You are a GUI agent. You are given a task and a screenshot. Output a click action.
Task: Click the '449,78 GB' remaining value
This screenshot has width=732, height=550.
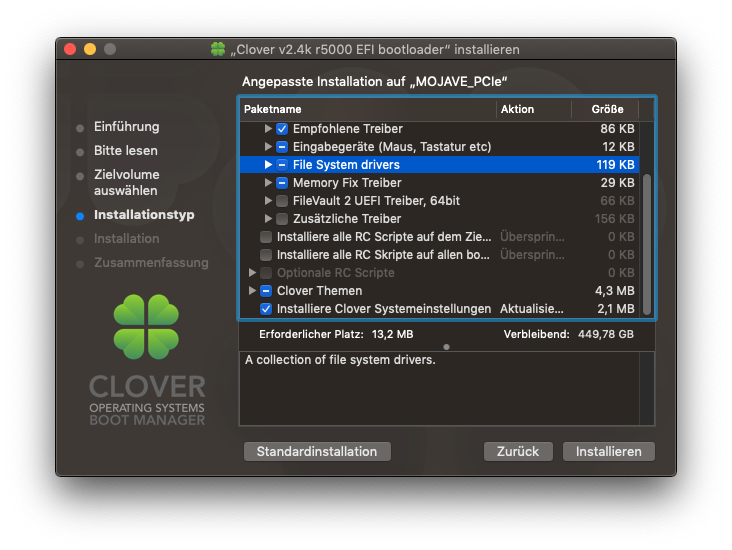(x=606, y=334)
